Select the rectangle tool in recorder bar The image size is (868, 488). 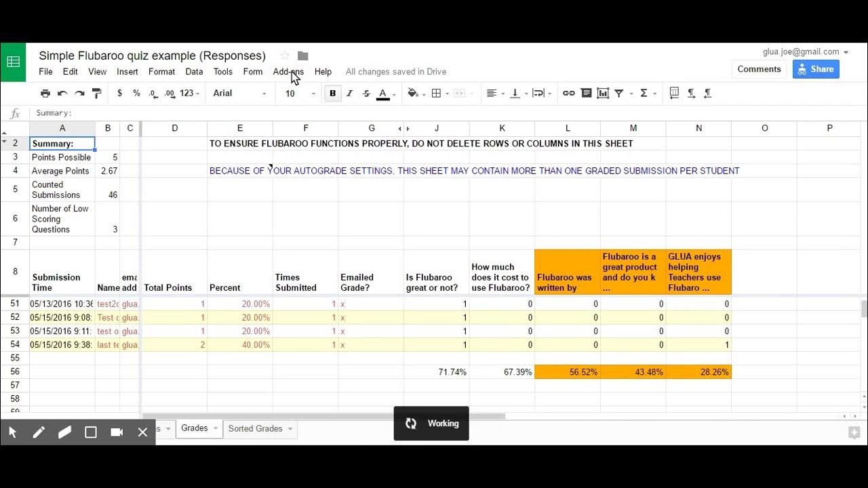point(91,432)
